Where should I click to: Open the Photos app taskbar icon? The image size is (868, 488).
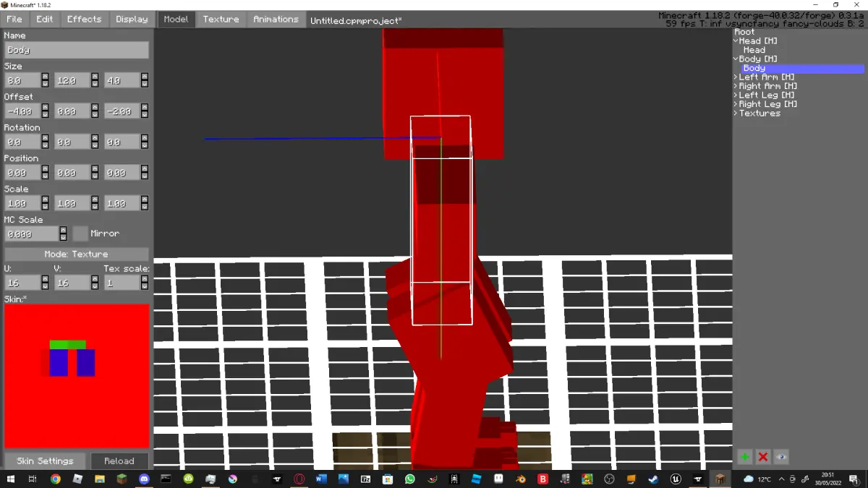click(x=344, y=479)
